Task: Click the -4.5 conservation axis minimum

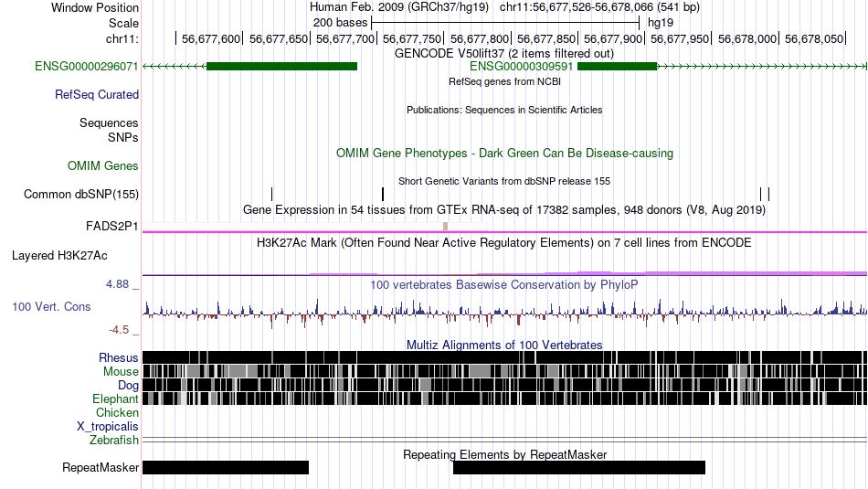Action: click(119, 330)
